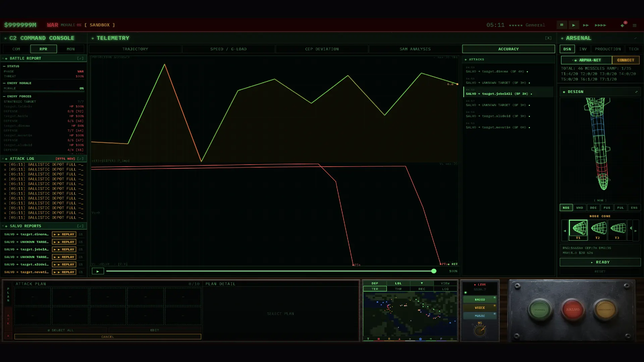Push the red SALVO button
The height and width of the screenshot is (362, 644).
(x=573, y=309)
